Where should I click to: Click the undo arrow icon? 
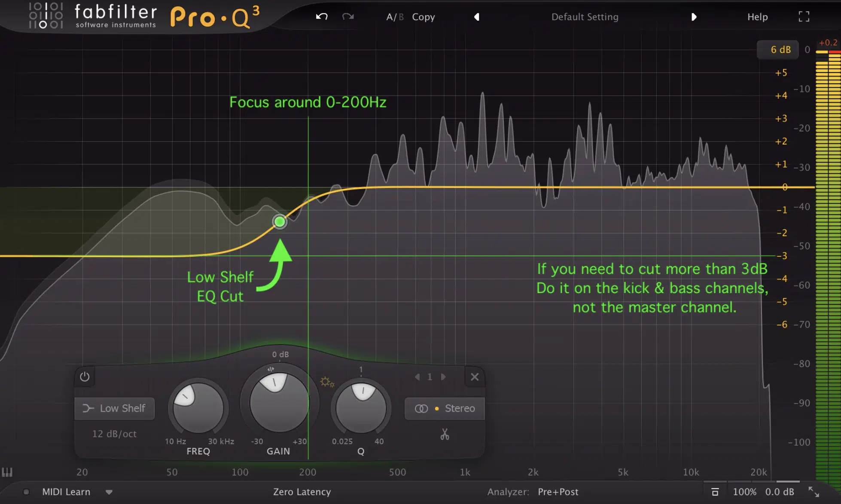pyautogui.click(x=322, y=16)
